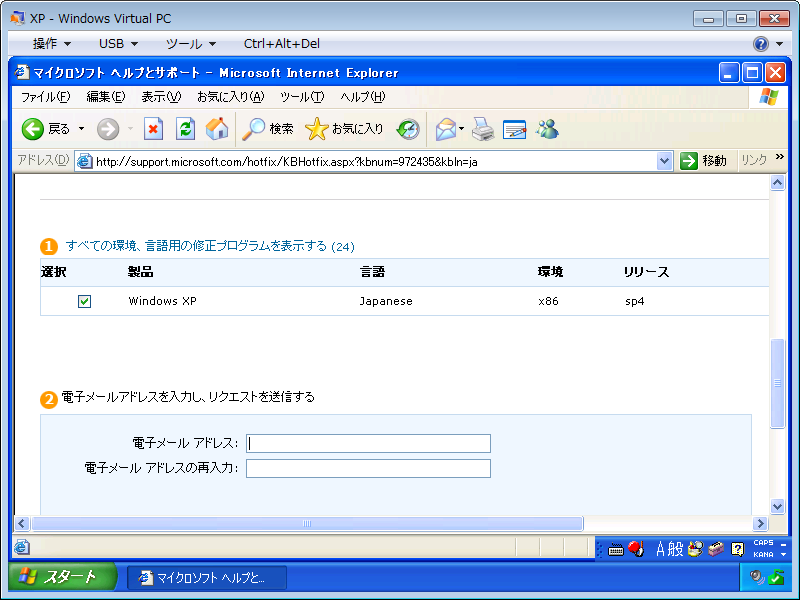Open the IME pad icon on the language bar
The image size is (800, 600).
[695, 549]
